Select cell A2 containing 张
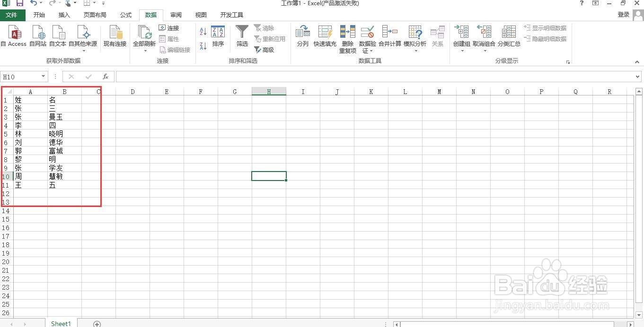This screenshot has width=644, height=327. pyautogui.click(x=30, y=108)
